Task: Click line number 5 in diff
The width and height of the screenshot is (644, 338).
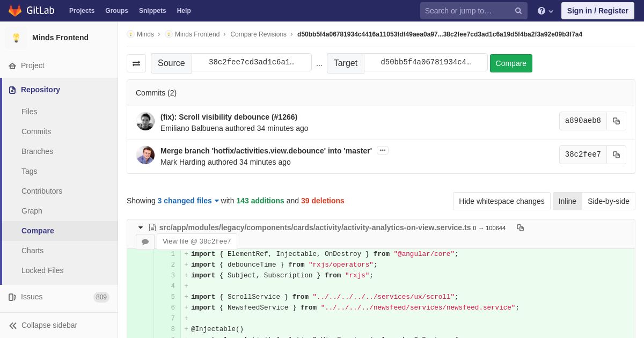Action: tap(173, 297)
